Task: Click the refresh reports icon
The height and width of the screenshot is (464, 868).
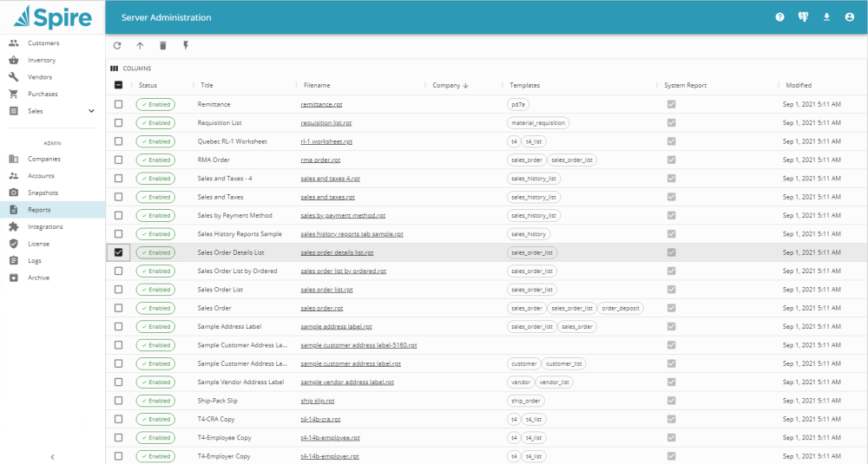Action: [117, 46]
